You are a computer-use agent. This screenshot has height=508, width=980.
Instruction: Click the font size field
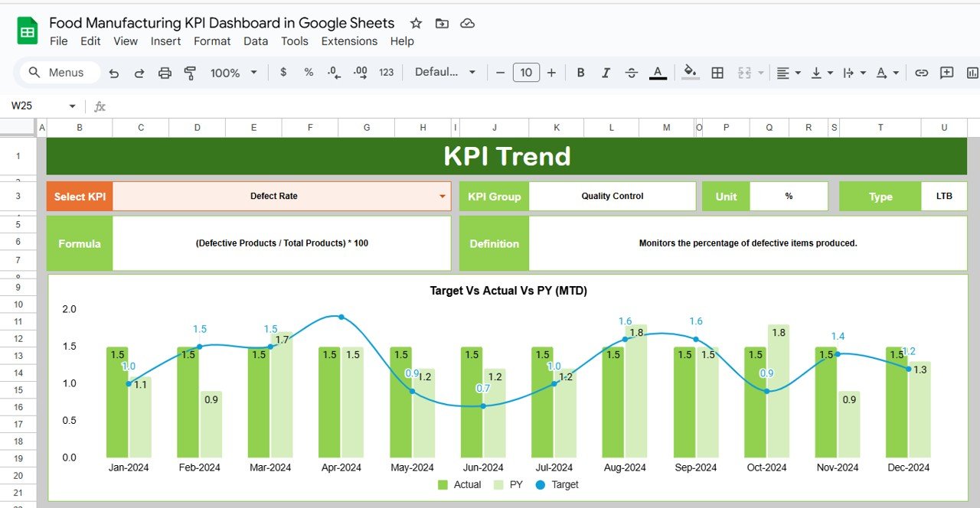tap(526, 73)
